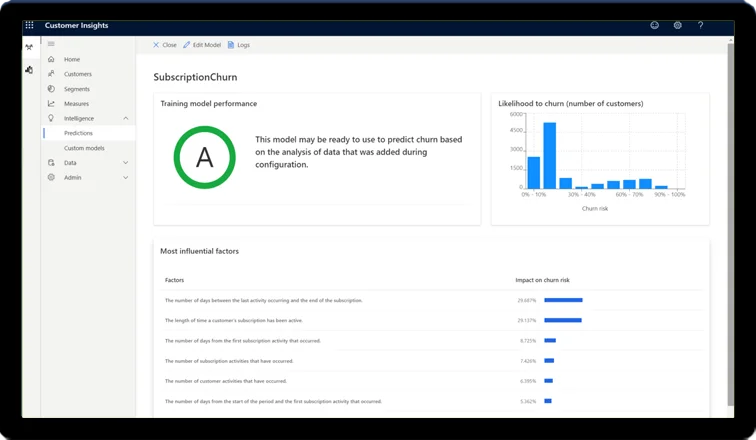Click Admin menu label
Image resolution: width=756 pixels, height=440 pixels.
pyautogui.click(x=72, y=177)
